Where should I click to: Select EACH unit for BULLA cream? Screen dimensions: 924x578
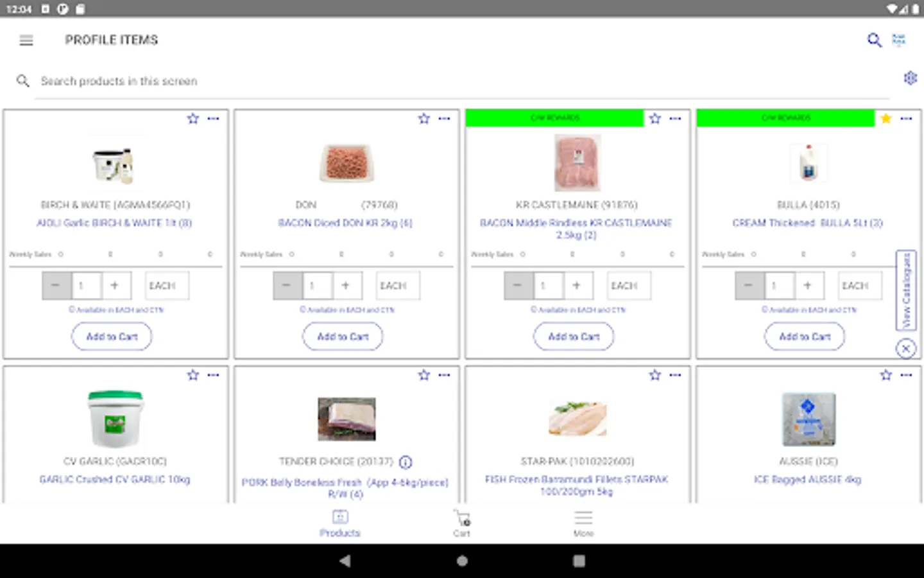(860, 286)
